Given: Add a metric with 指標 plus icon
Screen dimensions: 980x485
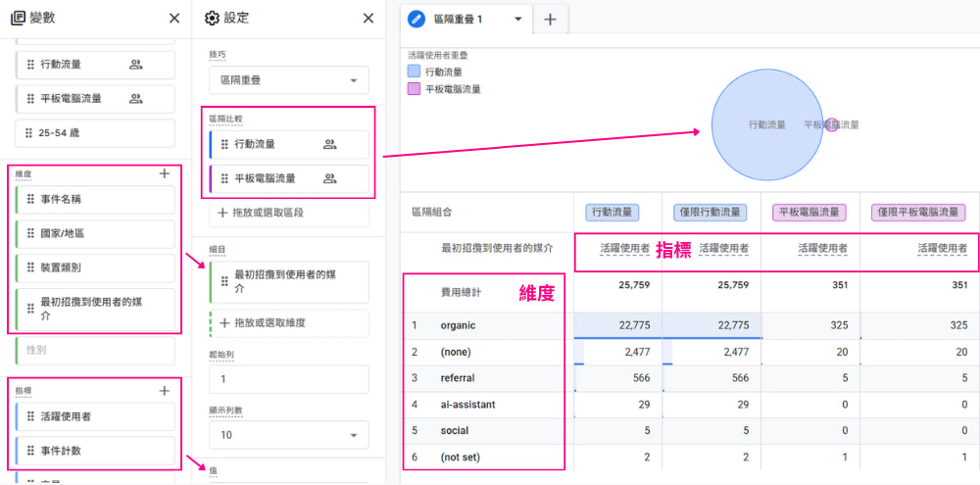Looking at the screenshot, I should click(x=165, y=391).
